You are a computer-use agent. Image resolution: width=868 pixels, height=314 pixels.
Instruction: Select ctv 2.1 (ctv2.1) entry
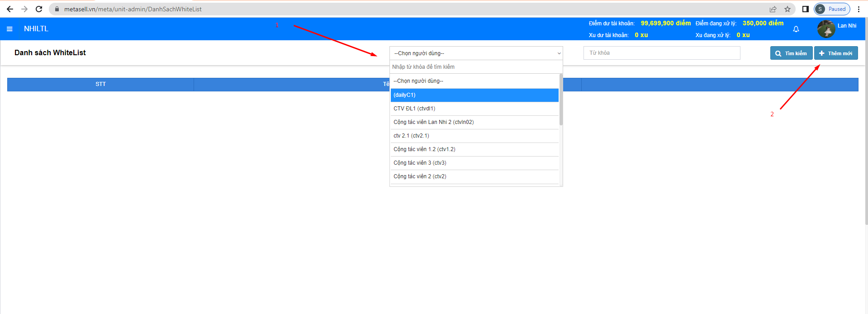coord(474,136)
